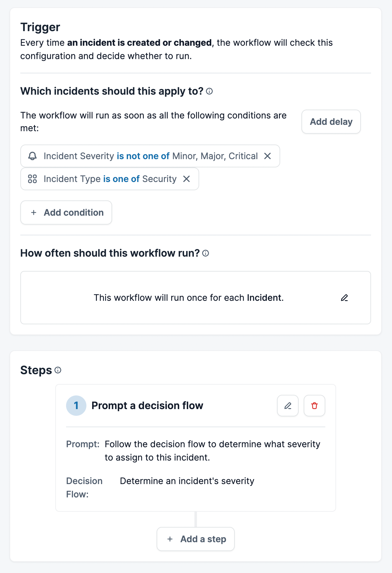Click info icon beside 'How often' heading

[x=206, y=253]
